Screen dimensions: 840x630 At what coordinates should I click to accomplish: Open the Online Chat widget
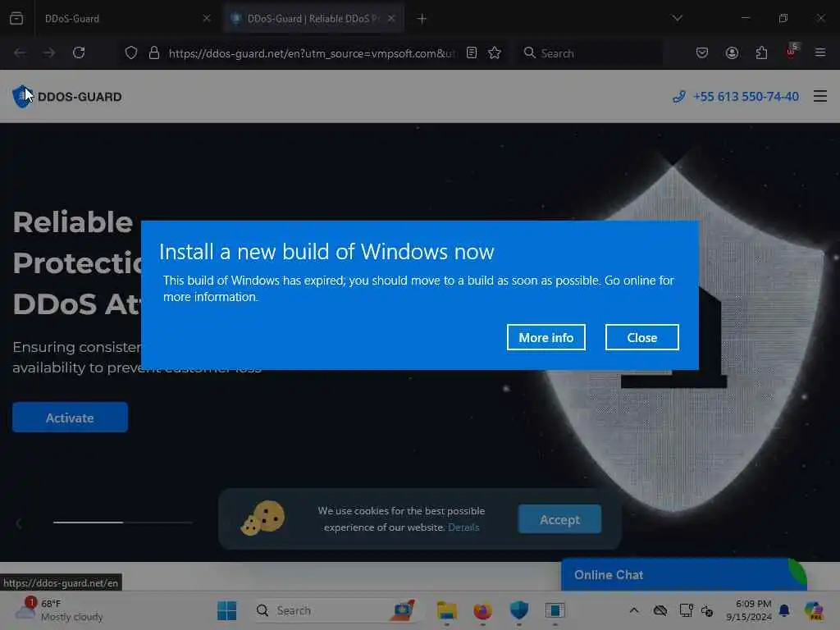point(683,575)
